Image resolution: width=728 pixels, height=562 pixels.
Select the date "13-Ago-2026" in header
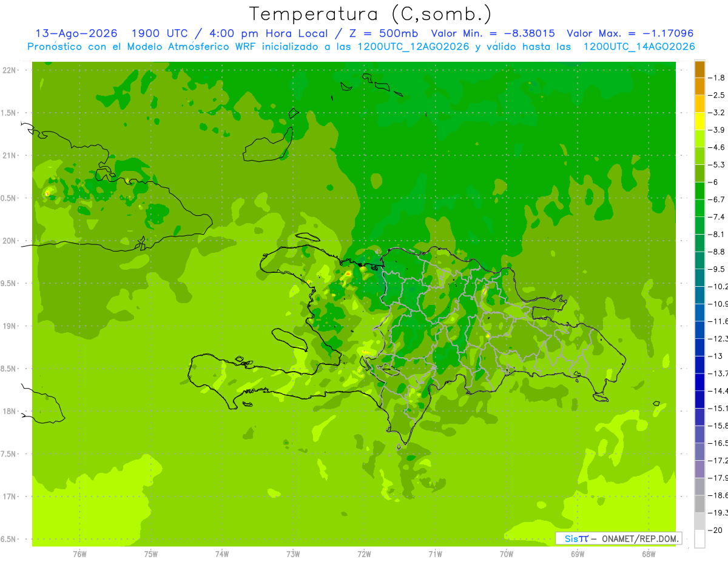coord(76,33)
